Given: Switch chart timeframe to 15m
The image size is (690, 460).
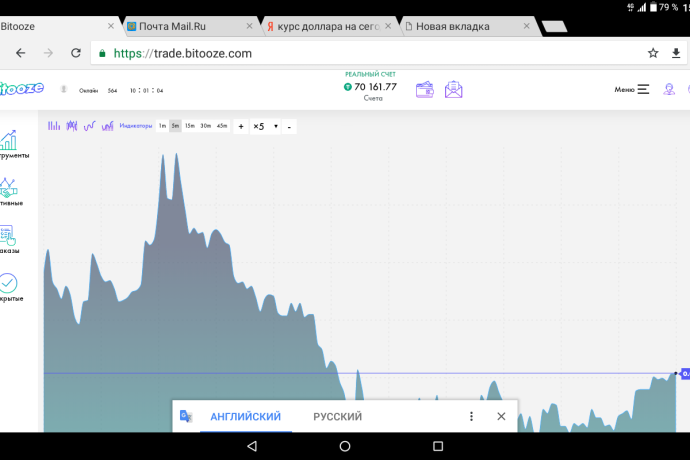Looking at the screenshot, I should tap(190, 126).
